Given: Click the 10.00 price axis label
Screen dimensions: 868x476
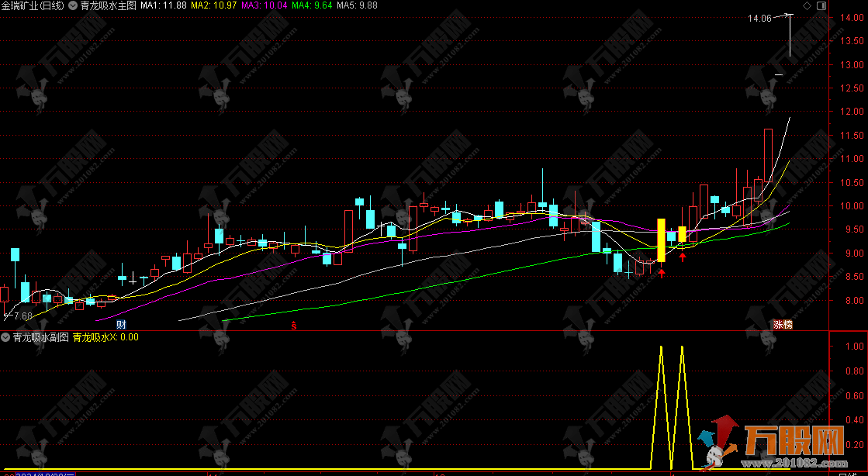Looking at the screenshot, I should 852,206.
